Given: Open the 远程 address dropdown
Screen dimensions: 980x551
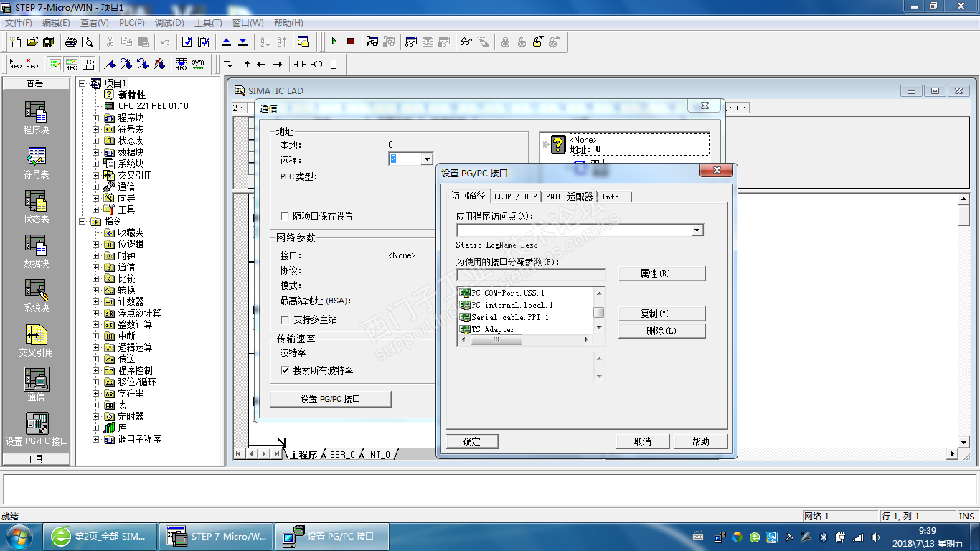Looking at the screenshot, I should 427,159.
